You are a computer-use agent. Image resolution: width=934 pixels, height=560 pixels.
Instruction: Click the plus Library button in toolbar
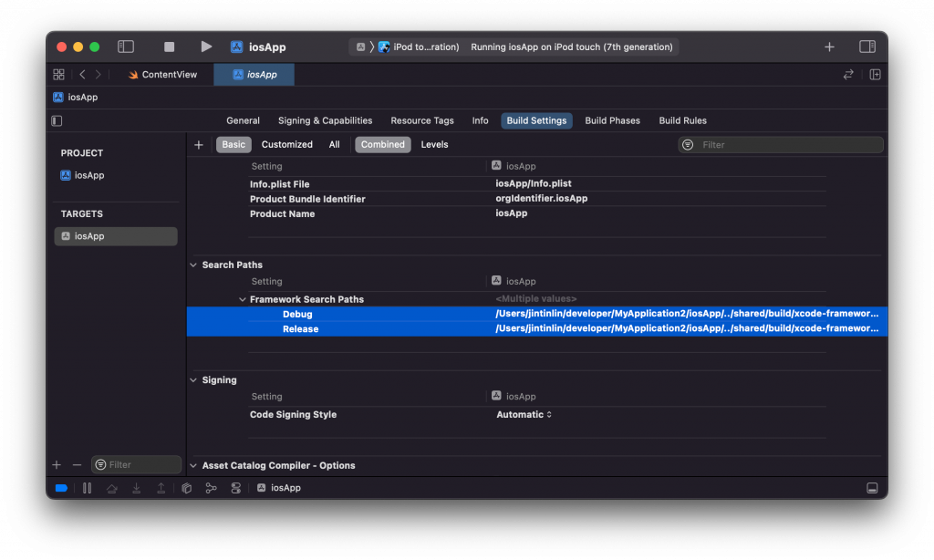[x=829, y=47]
